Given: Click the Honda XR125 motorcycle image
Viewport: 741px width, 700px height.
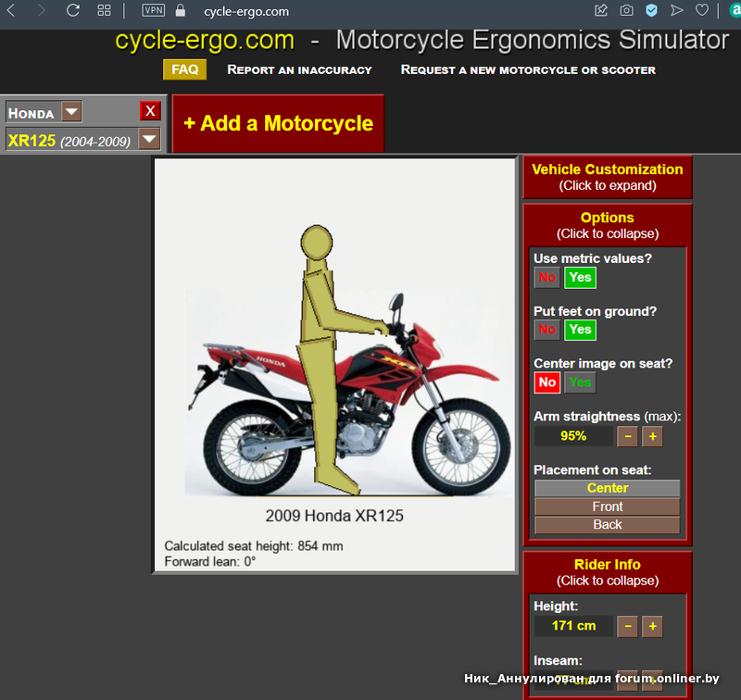Looking at the screenshot, I should point(348,392).
